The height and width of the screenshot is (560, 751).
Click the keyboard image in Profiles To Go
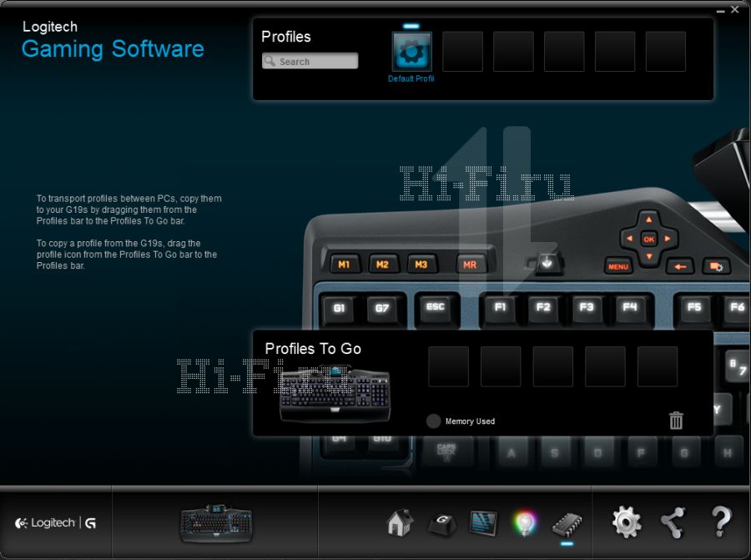334,396
